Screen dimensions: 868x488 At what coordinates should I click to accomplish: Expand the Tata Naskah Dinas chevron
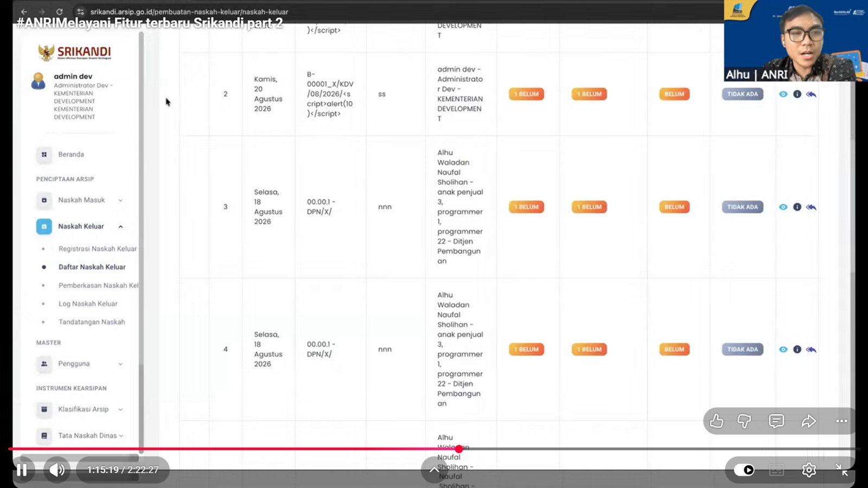pos(120,435)
